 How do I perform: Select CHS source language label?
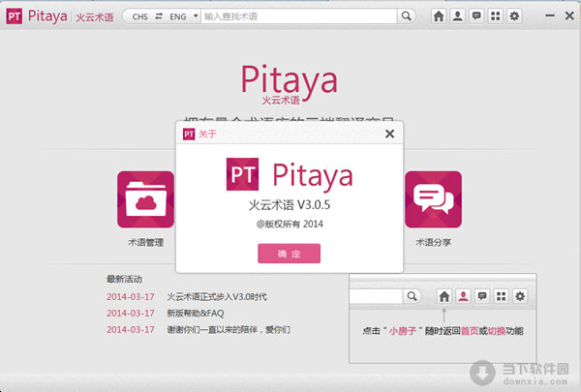(140, 16)
